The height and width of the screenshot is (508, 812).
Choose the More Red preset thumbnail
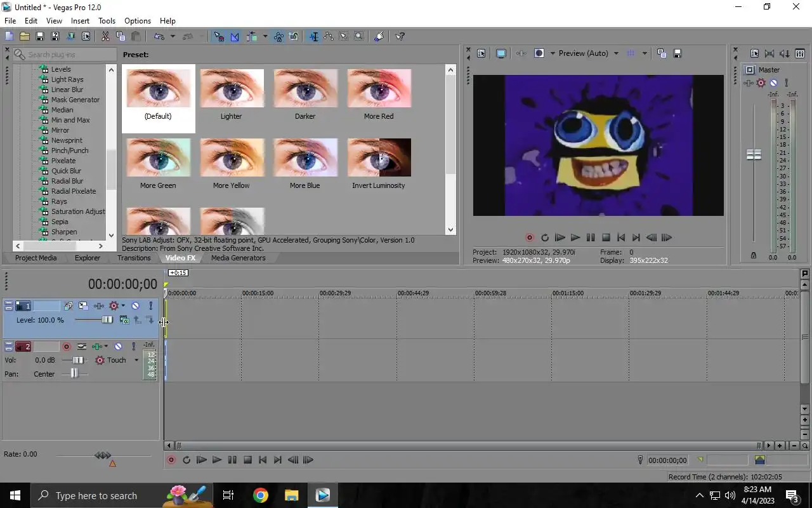[x=379, y=88]
